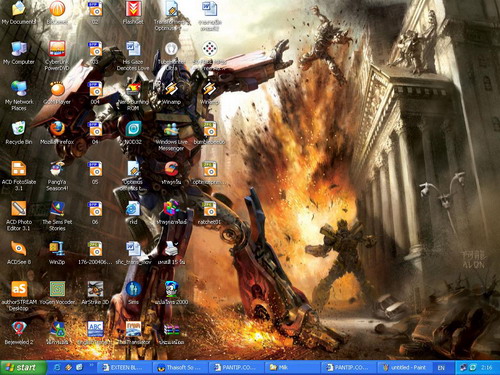Switch to the Thaisoft So taskbar window

click(x=181, y=367)
